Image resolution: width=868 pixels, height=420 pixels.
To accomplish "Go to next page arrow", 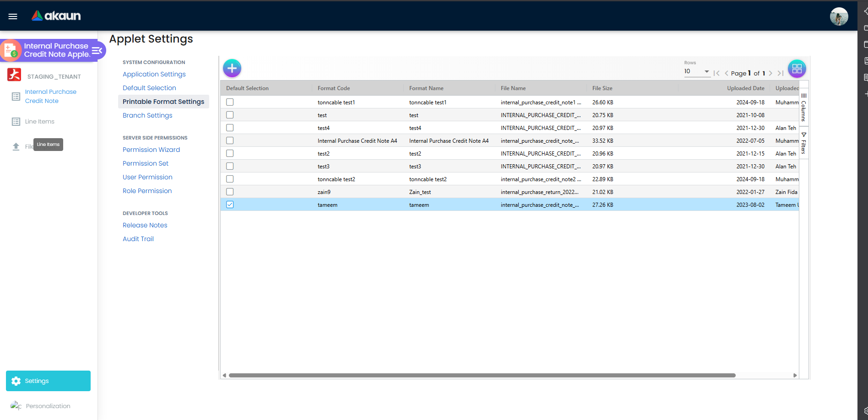I will [770, 73].
